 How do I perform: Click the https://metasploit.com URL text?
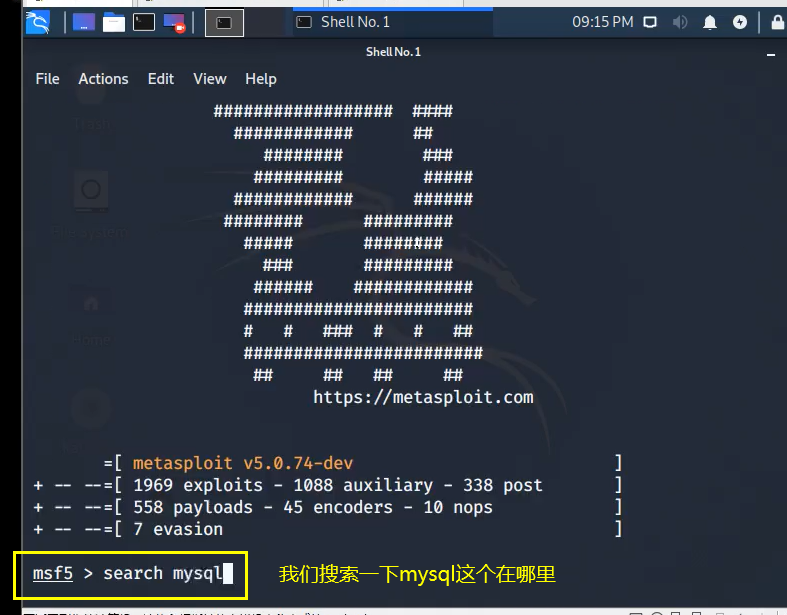423,397
